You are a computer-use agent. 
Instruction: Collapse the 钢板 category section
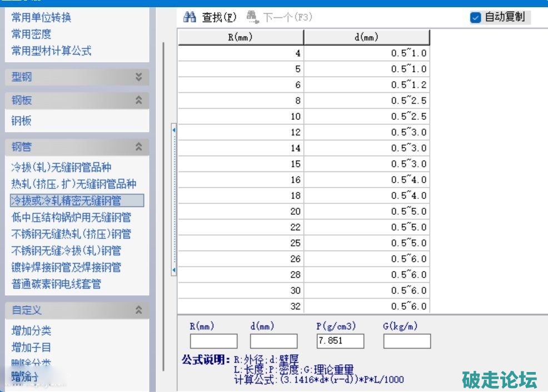tap(138, 100)
